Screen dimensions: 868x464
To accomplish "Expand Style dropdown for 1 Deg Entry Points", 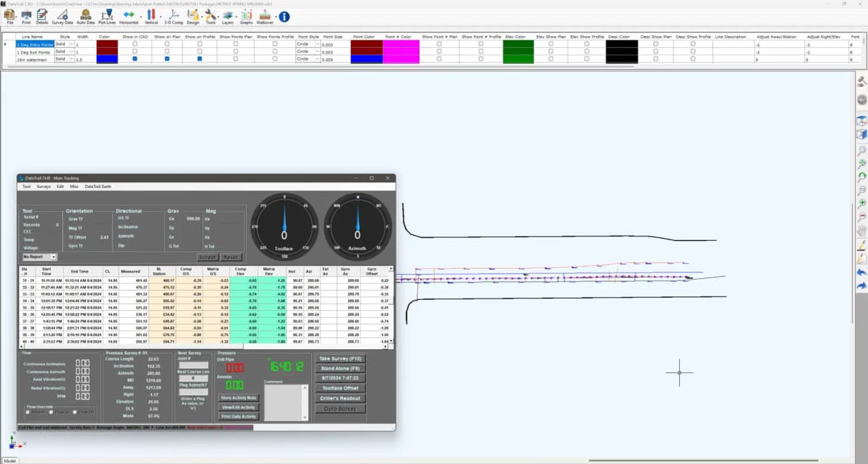I will (x=70, y=44).
